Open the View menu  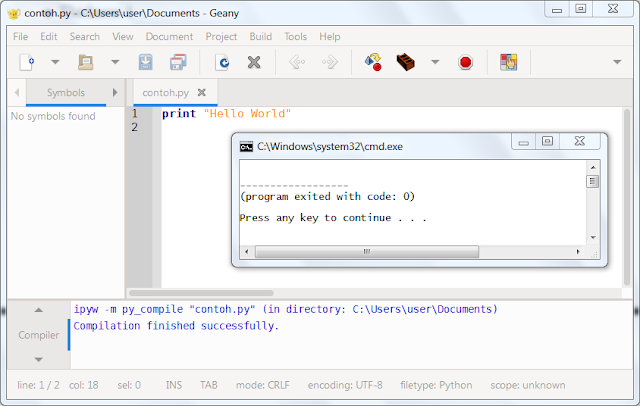pos(122,37)
